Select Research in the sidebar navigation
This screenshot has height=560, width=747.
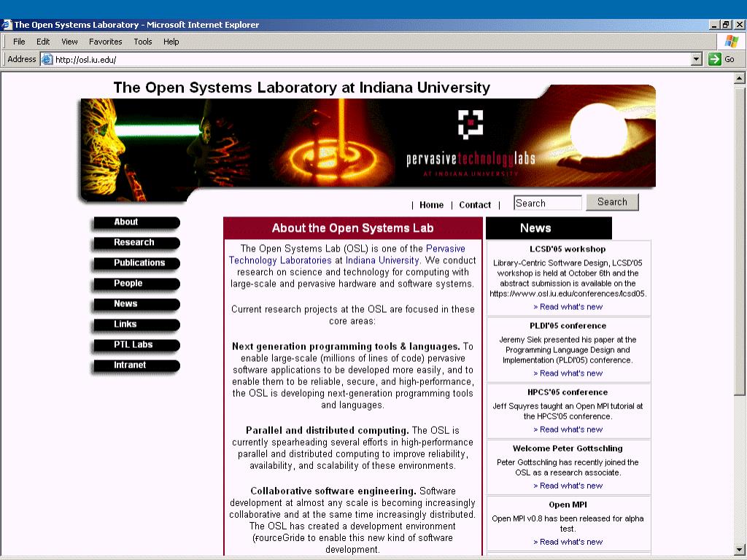[x=136, y=243]
